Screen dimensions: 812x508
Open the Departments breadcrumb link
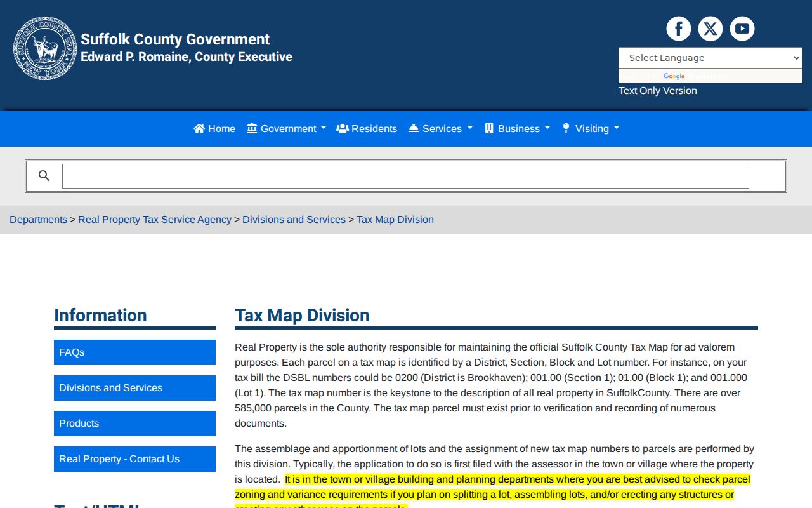(38, 219)
